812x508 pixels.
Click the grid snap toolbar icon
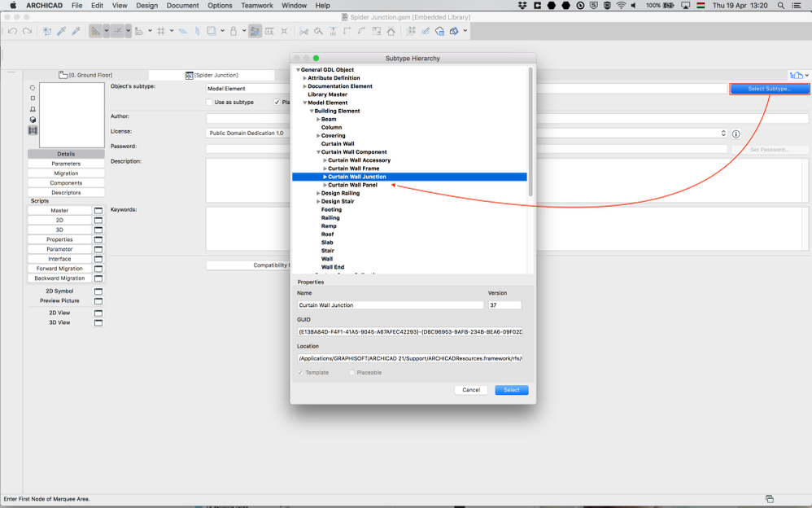pos(161,31)
